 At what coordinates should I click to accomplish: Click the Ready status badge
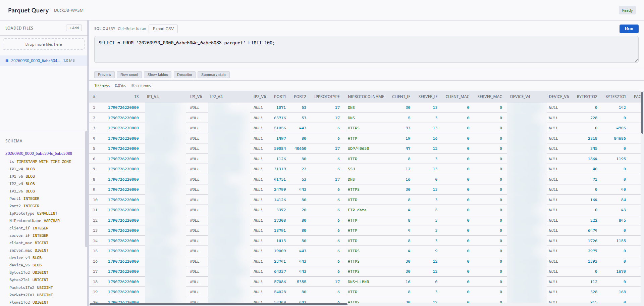[627, 10]
